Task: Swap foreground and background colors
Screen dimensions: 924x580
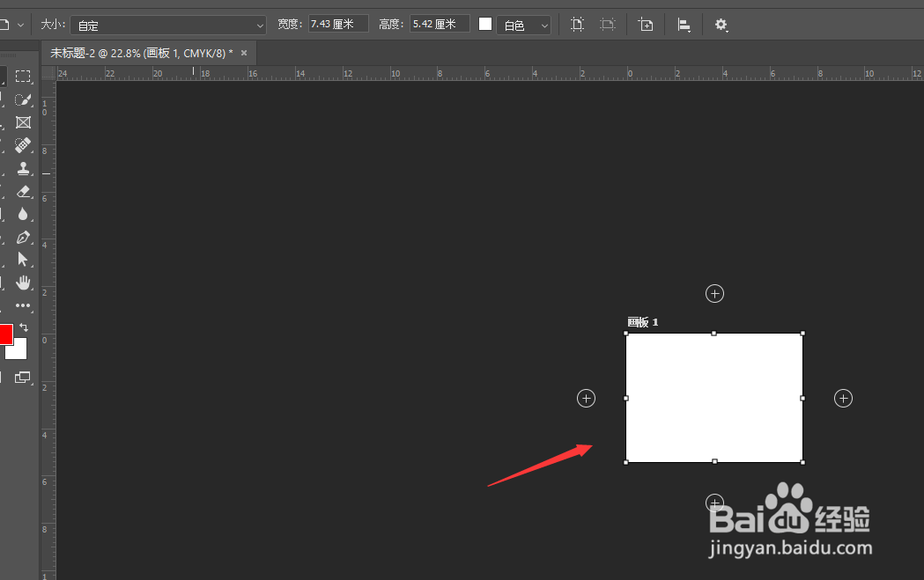Action: [24, 327]
